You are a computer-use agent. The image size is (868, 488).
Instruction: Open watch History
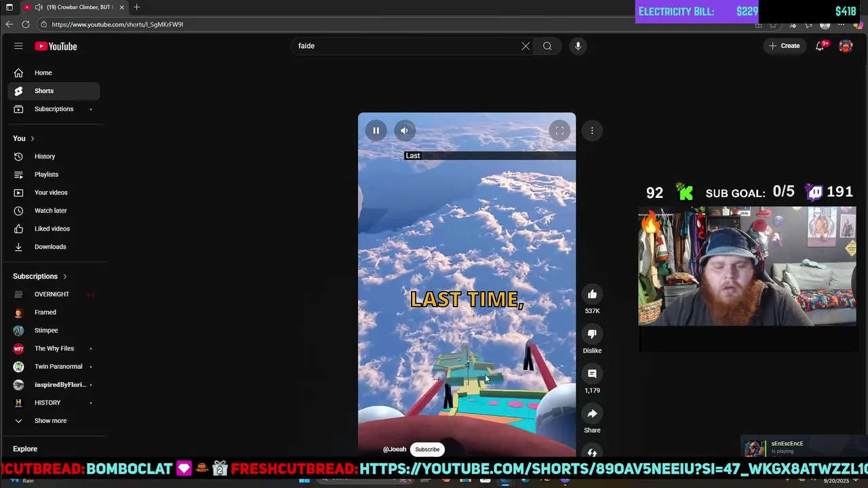(x=54, y=157)
